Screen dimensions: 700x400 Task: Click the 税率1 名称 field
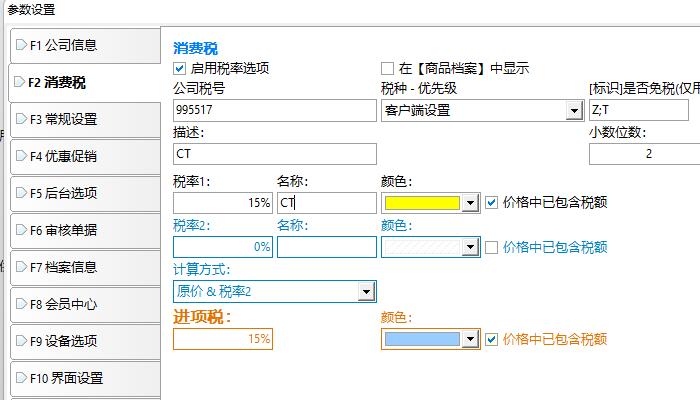click(x=327, y=203)
